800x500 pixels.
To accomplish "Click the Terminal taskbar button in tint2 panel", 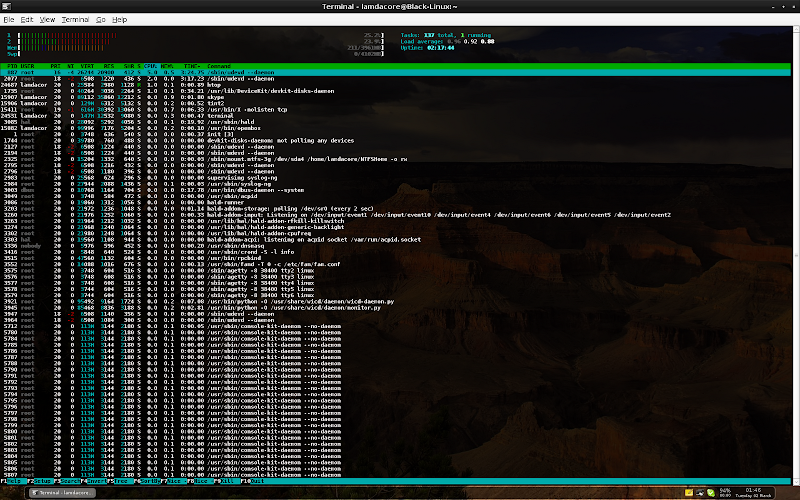I will [x=60, y=492].
